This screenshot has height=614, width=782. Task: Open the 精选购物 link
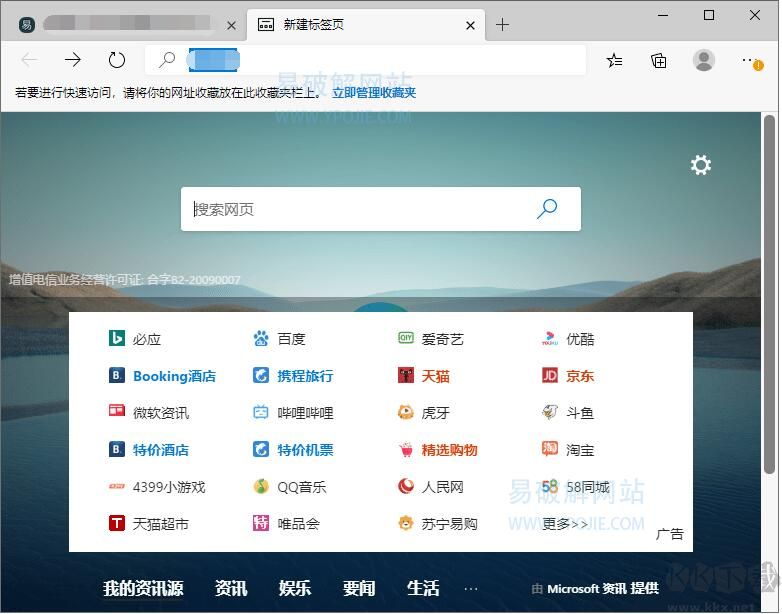(x=449, y=450)
